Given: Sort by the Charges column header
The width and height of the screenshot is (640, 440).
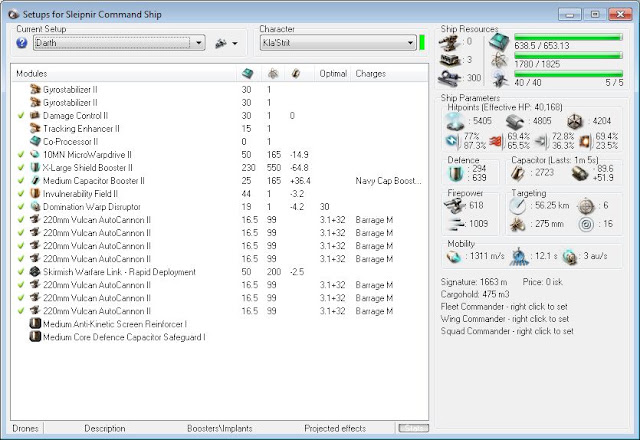Looking at the screenshot, I should (389, 73).
